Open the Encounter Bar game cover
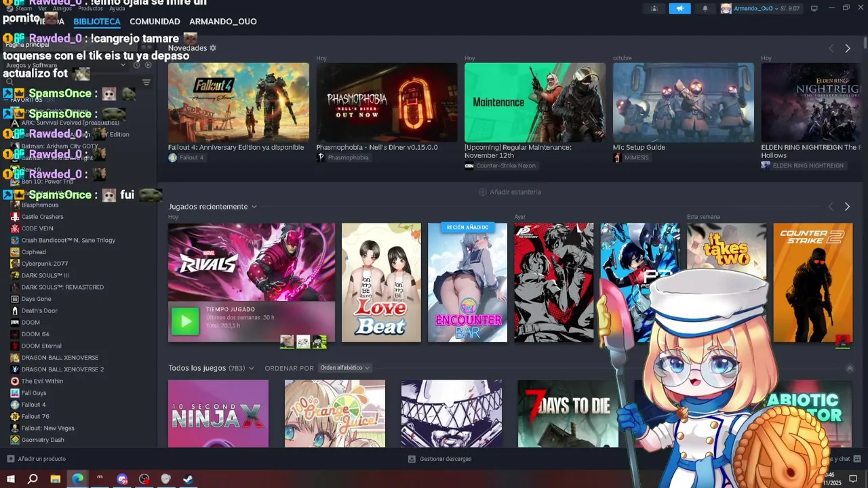The width and height of the screenshot is (868, 488). coord(467,283)
